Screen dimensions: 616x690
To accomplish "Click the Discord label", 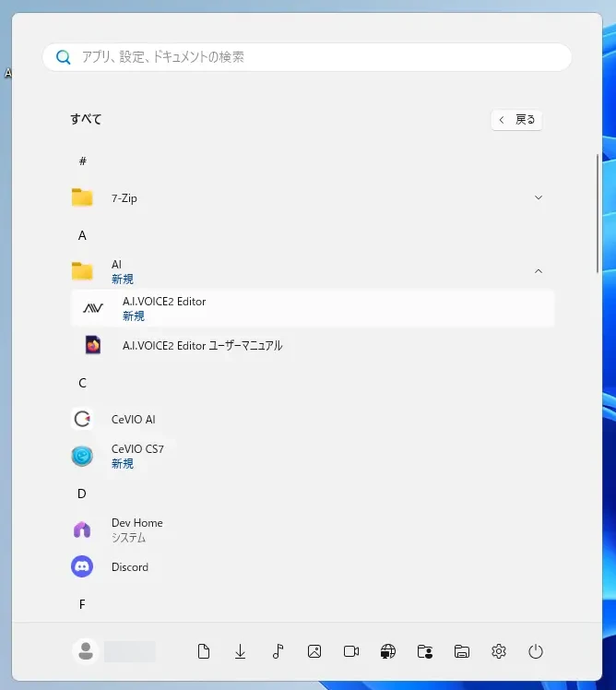I will coord(130,566).
